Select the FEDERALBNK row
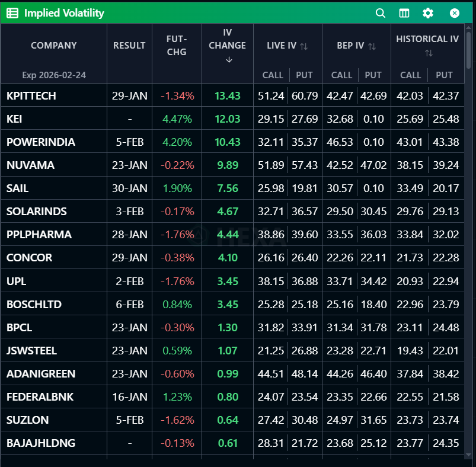This screenshot has height=467, width=476. [x=232, y=396]
